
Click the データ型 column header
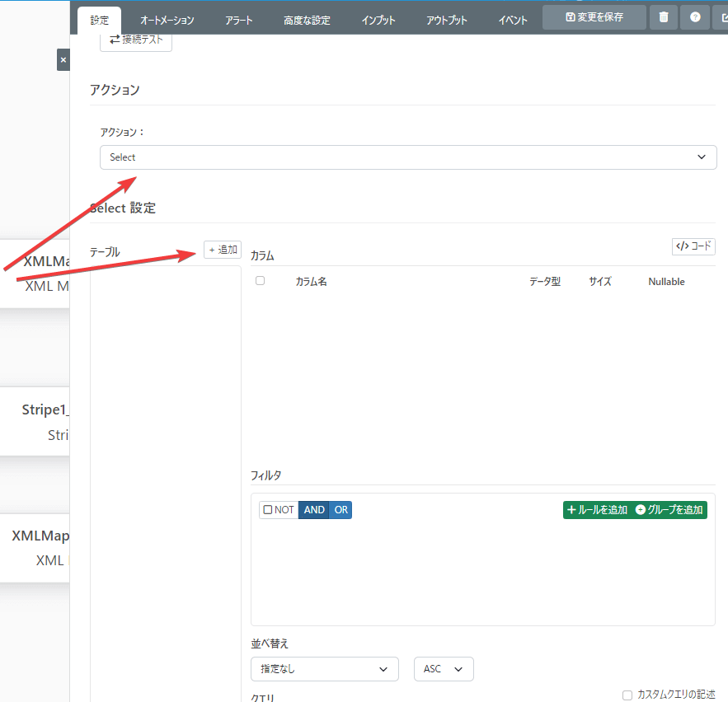coord(545,282)
